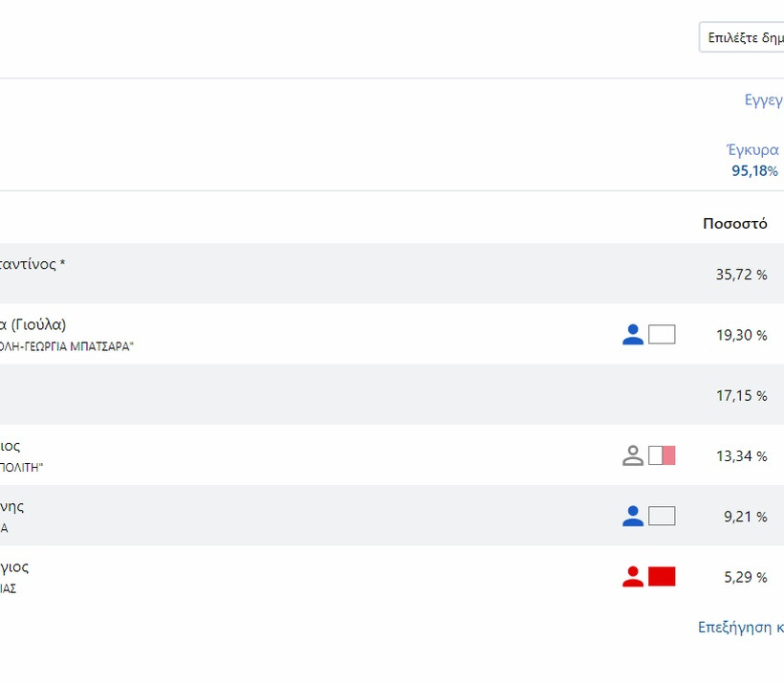Select candidate name ending 'αντίνος *'

[33, 264]
